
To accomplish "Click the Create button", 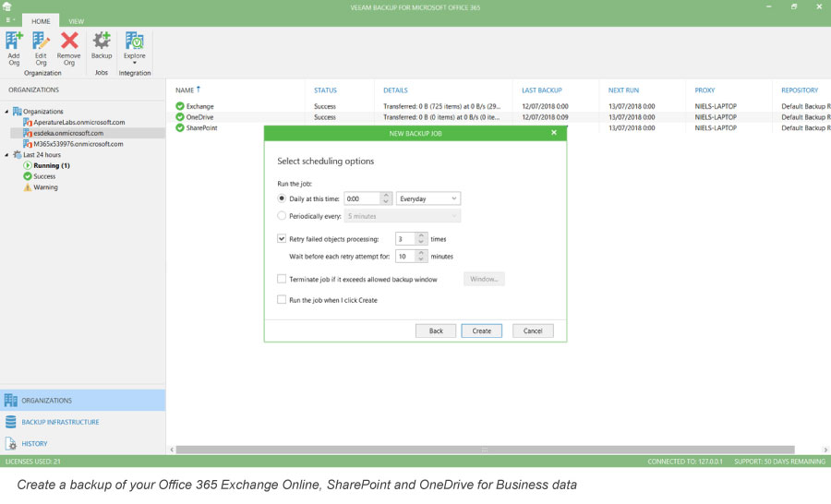I will tap(482, 330).
